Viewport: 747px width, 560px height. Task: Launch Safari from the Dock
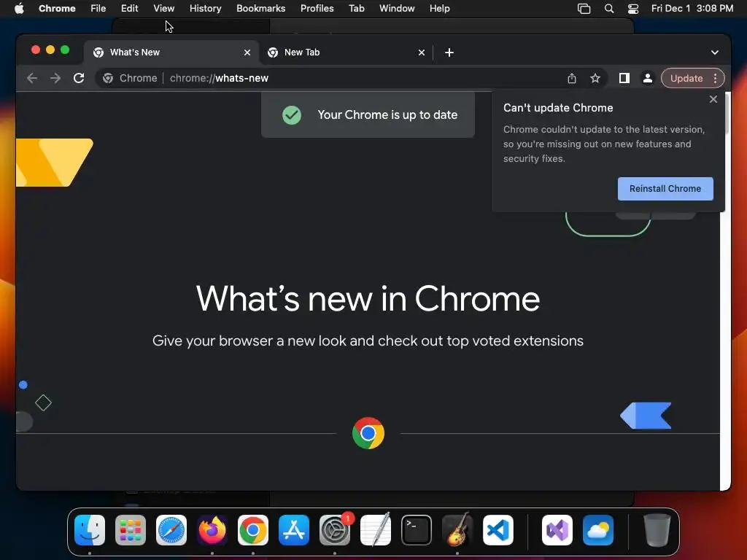171,530
